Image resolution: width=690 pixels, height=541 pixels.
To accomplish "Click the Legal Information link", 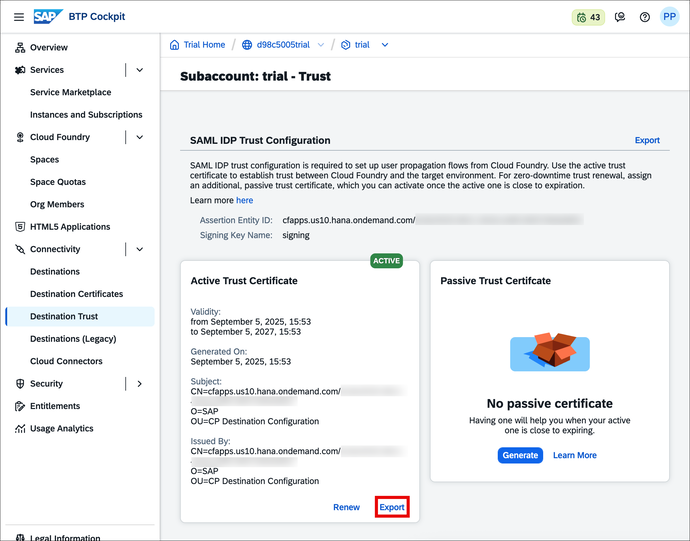I will (65, 537).
